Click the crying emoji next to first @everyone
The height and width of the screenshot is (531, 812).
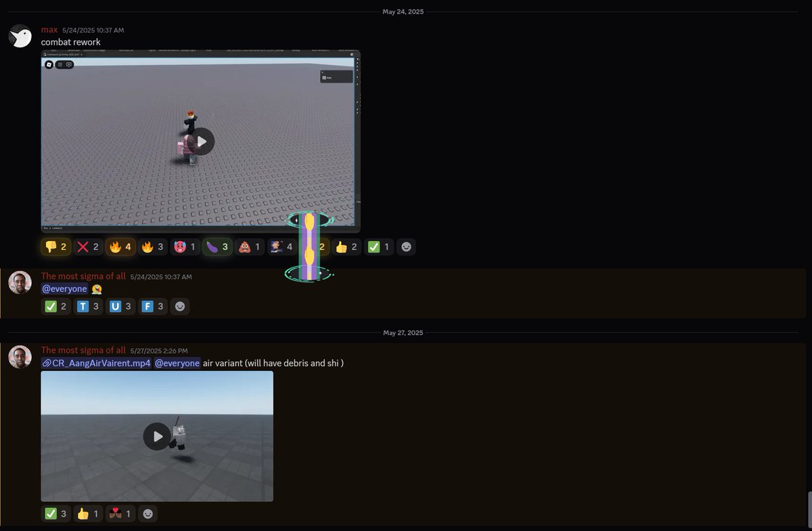(x=97, y=289)
